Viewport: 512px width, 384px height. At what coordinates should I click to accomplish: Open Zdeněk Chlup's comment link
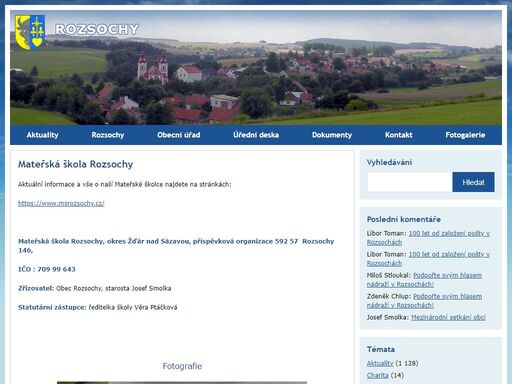coord(424,301)
